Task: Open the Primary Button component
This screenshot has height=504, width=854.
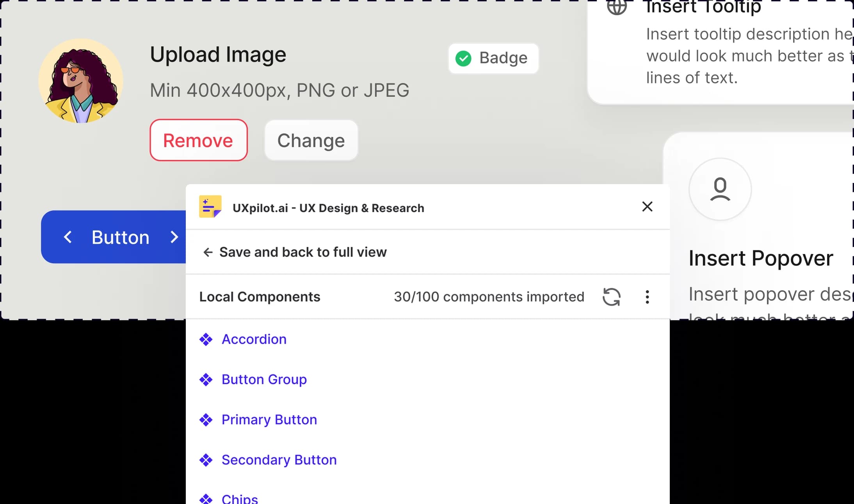Action: [x=269, y=419]
